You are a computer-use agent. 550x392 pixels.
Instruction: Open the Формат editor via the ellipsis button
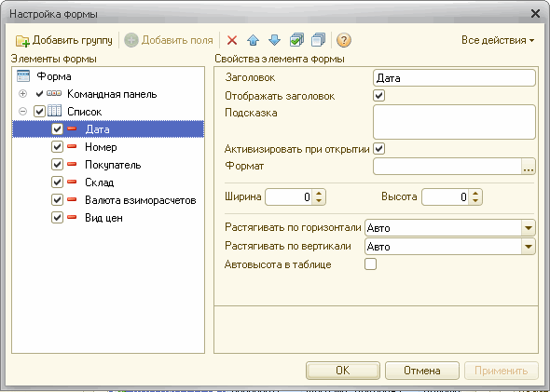point(529,167)
